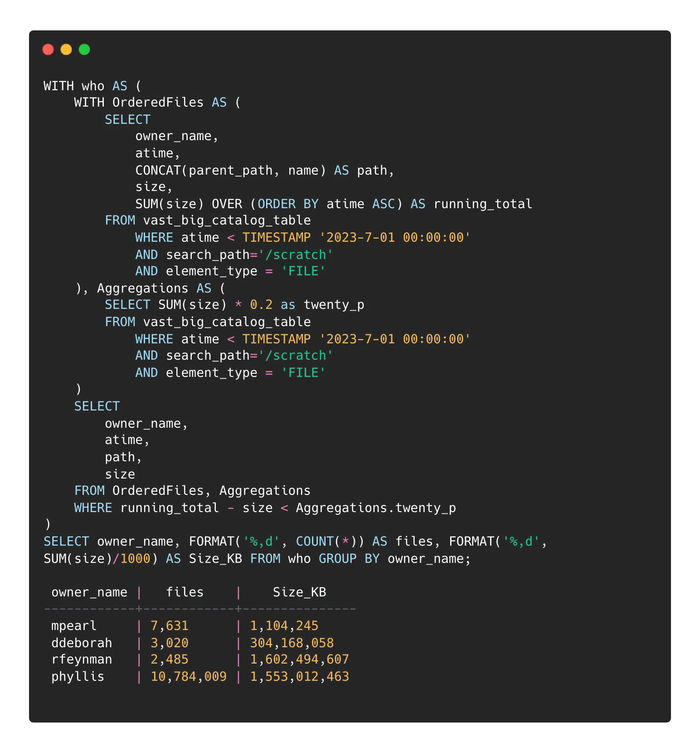
Task: Click the 'twenty_p' alias in Aggregations select
Action: click(334, 305)
